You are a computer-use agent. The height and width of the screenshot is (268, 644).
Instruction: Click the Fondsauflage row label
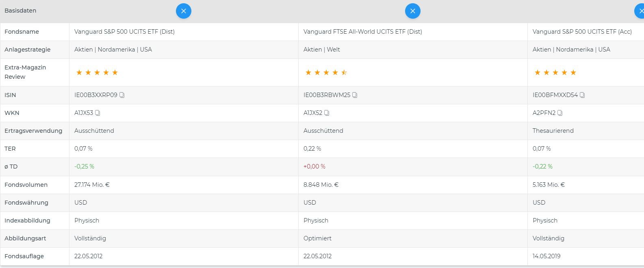click(x=24, y=256)
